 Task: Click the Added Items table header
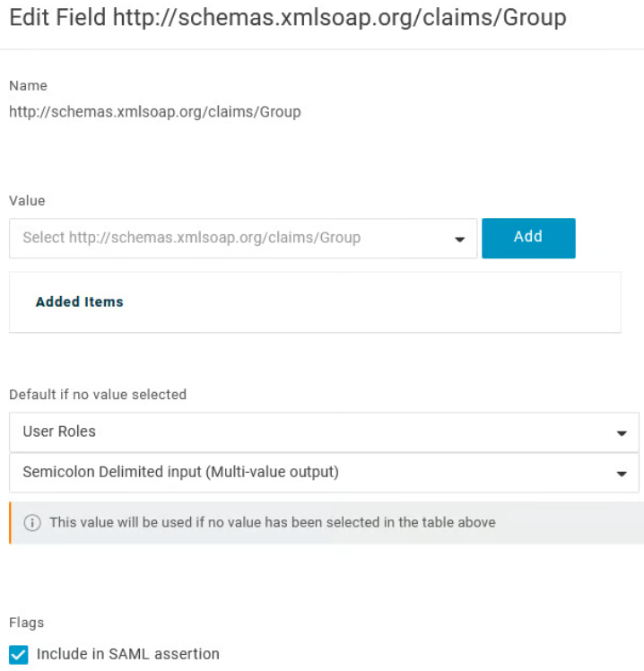(80, 302)
